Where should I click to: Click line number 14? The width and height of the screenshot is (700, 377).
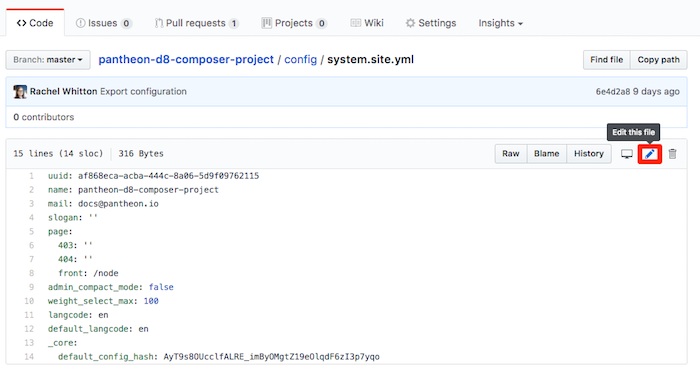[29, 356]
